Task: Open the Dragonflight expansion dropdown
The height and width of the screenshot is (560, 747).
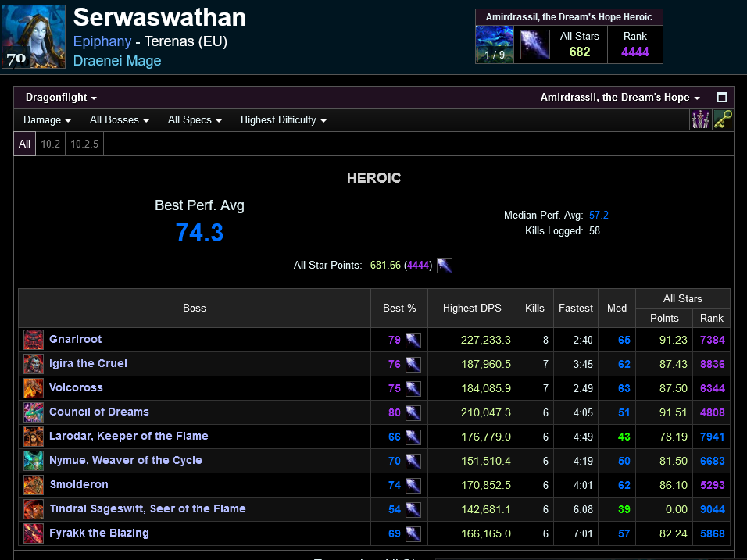Action: click(61, 97)
